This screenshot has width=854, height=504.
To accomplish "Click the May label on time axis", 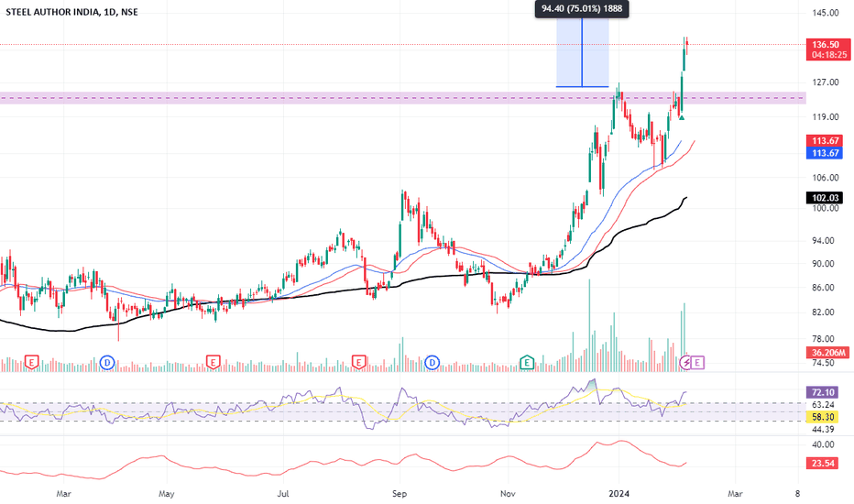I will 166,494.
